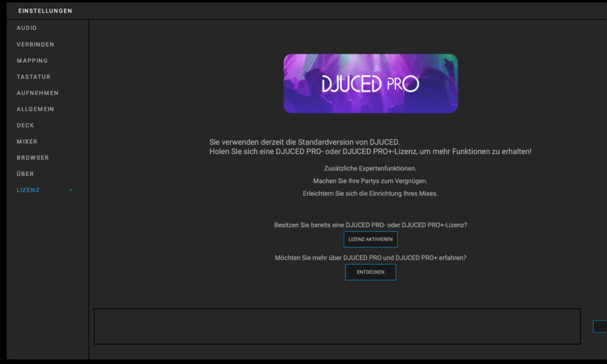Click the 'Holen Sie sich eine DJUCED PRO' line

[x=370, y=151]
